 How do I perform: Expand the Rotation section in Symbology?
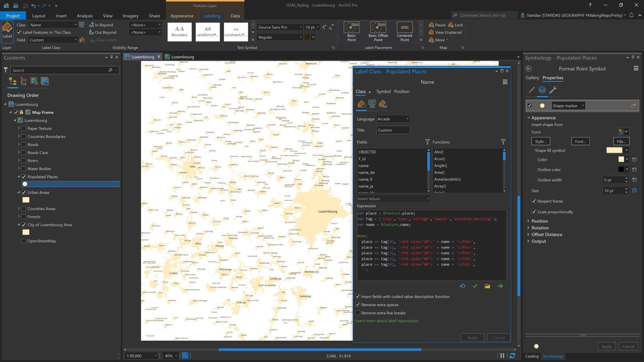[540, 228]
